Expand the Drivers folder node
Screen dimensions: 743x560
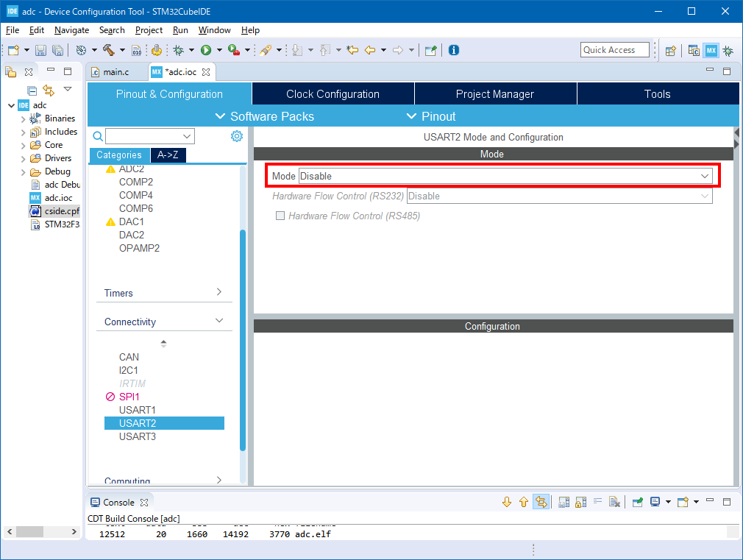23,159
